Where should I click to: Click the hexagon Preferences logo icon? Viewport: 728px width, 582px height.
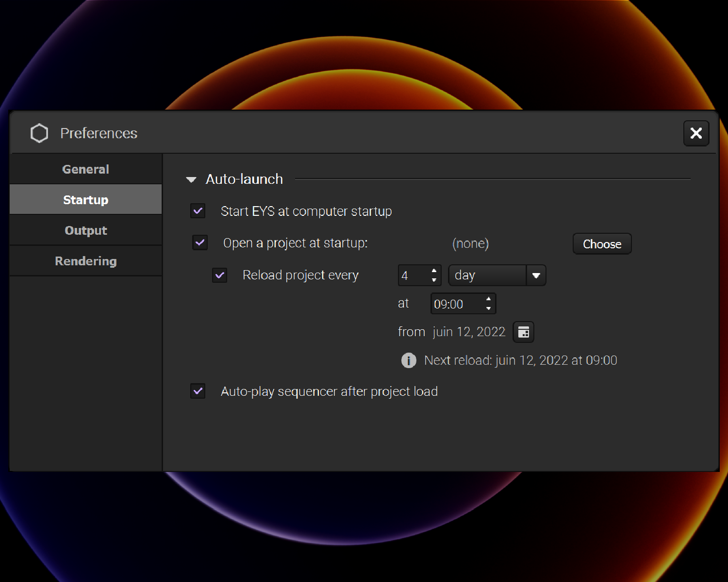39,133
